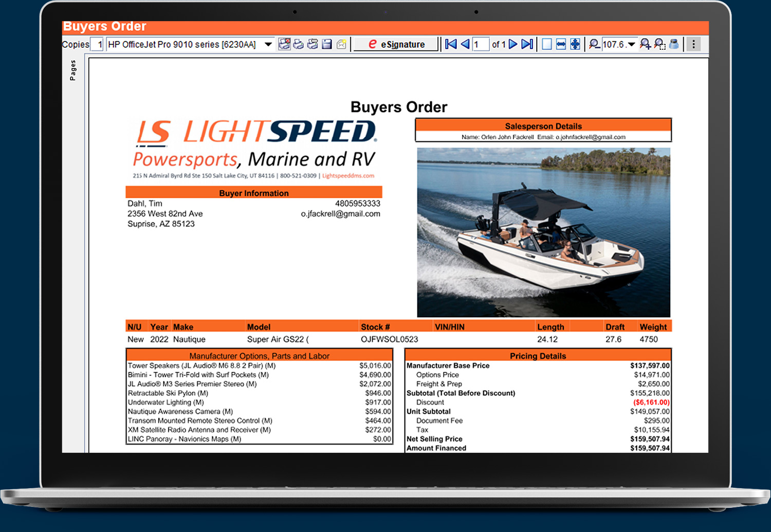This screenshot has height=532, width=771.
Task: Click the Weight value 4750
Action: click(x=649, y=339)
